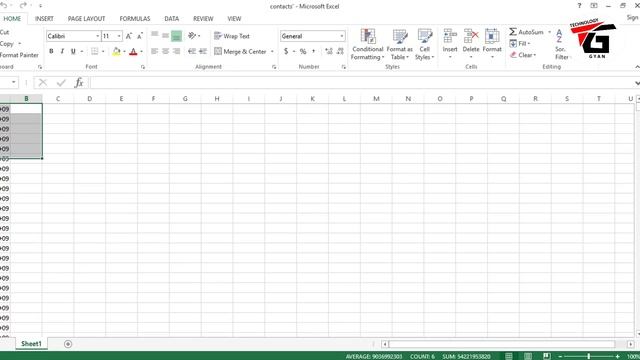Open the borders button
The image size is (640, 360).
(x=95, y=51)
